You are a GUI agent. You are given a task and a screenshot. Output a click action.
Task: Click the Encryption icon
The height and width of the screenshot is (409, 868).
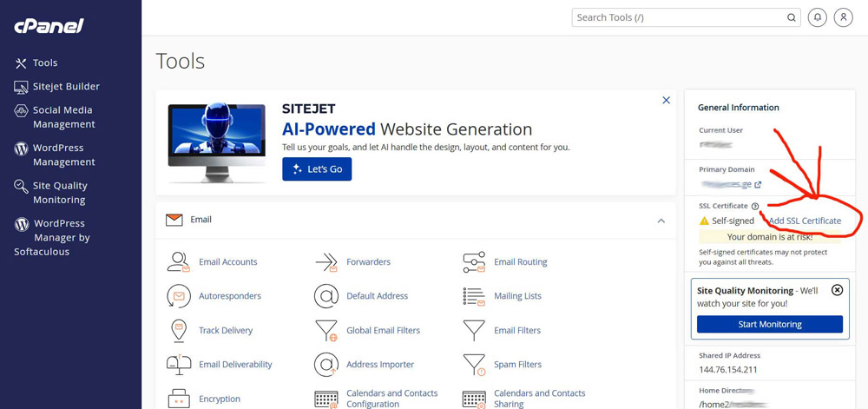178,399
